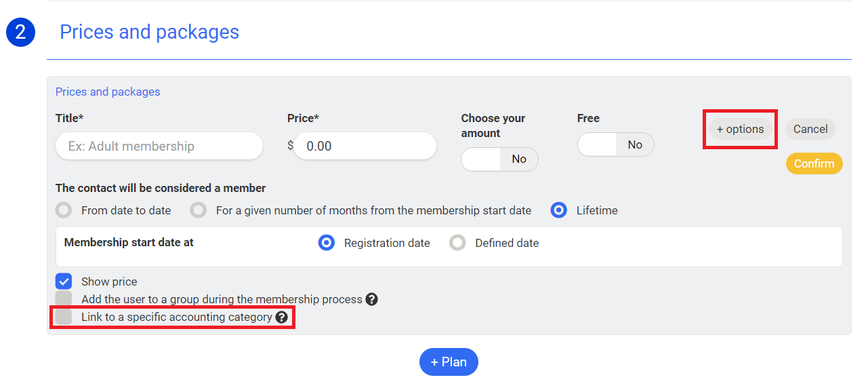Select the From date to date option
The image size is (868, 386).
pyautogui.click(x=64, y=210)
